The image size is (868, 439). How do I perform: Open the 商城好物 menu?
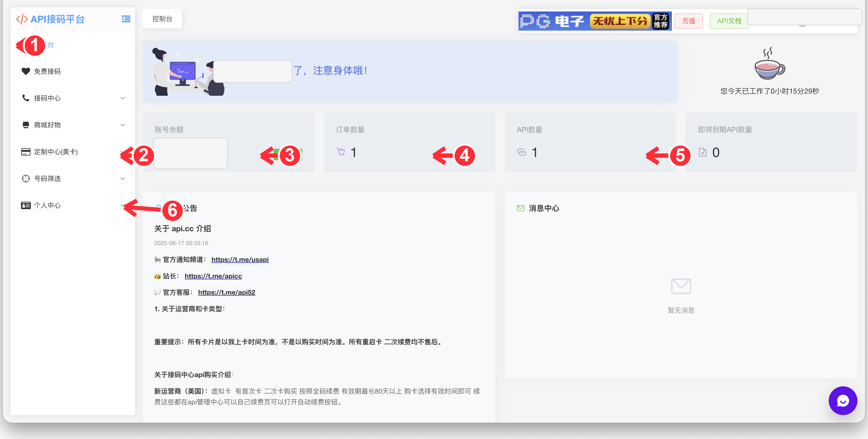pos(73,125)
